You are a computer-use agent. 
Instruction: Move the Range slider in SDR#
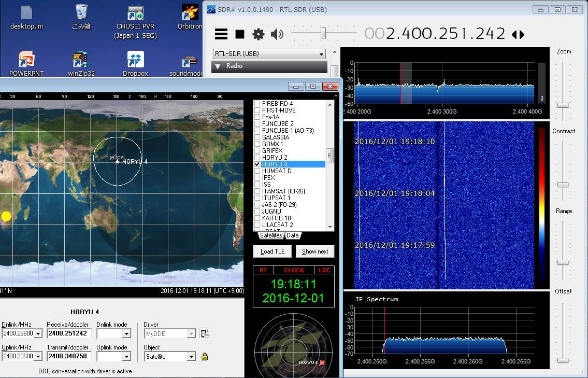563,262
